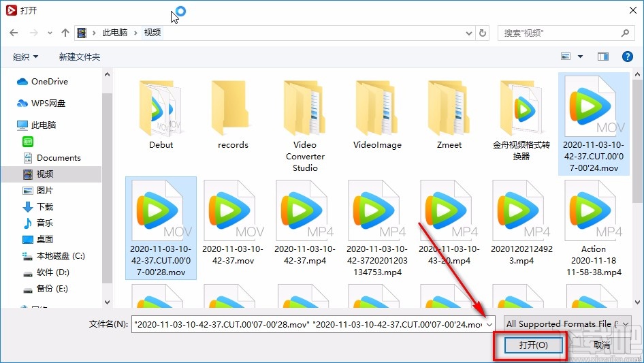Image resolution: width=644 pixels, height=363 pixels.
Task: Select file 2020-11-03-10-42-37.mp4
Action: point(305,223)
